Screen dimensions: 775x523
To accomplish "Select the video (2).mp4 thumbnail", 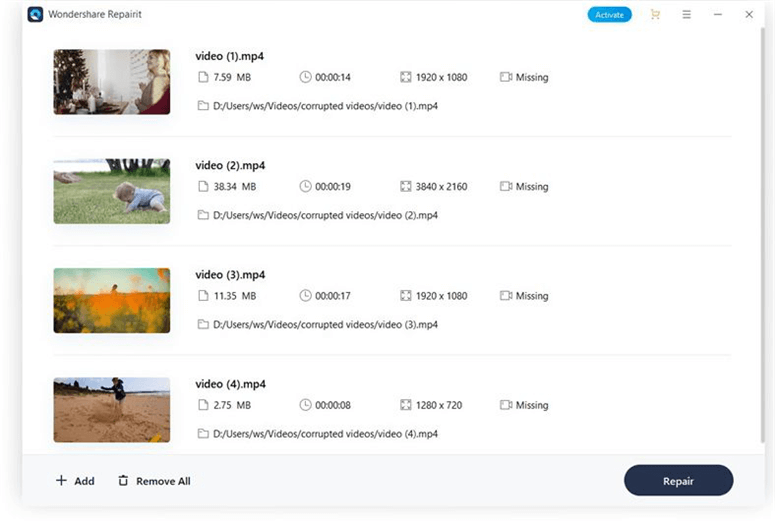I will tap(111, 191).
